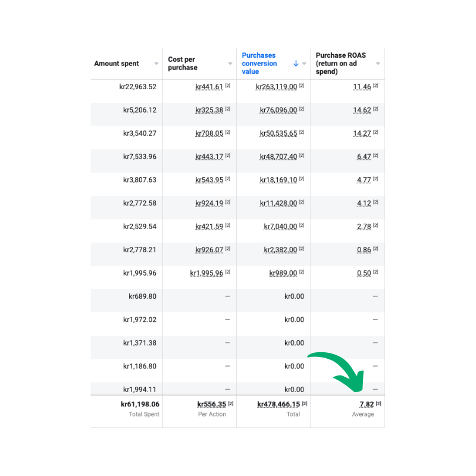Screen dimensions: 476x476
Task: Open the 11.46 ROAS value details
Action: pos(362,87)
